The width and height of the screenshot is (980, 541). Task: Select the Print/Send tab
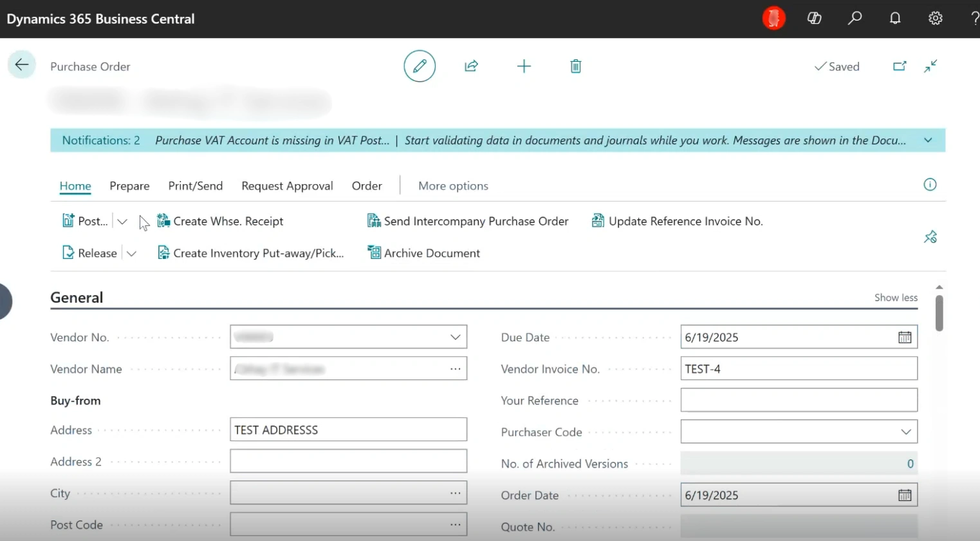(x=196, y=185)
